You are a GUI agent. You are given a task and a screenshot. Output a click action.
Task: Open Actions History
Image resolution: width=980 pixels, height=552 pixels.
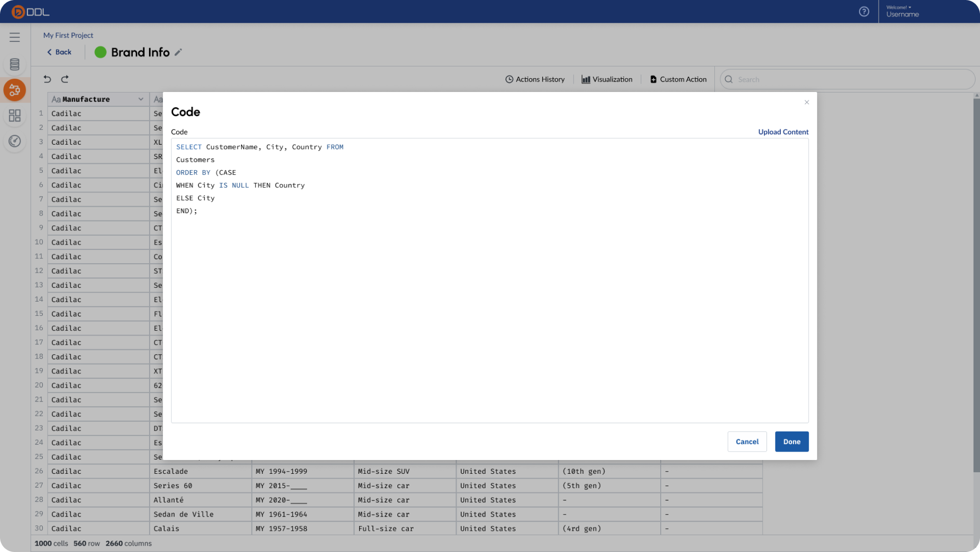coord(535,79)
